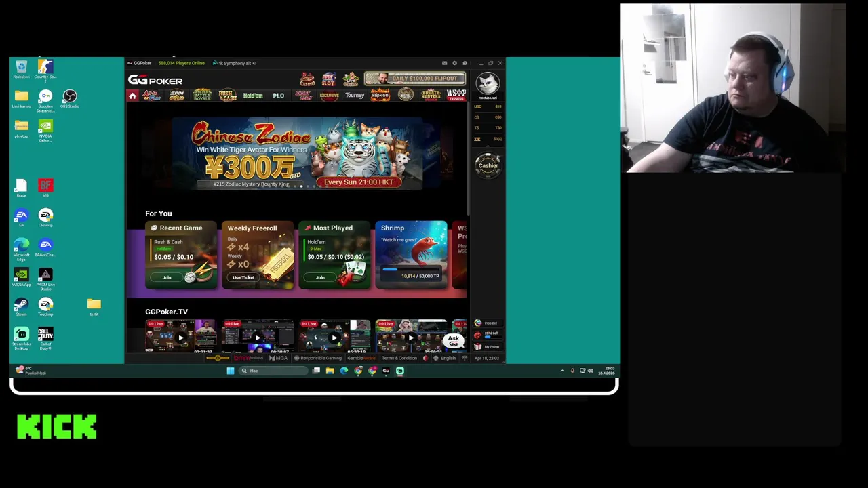Select the Tourney tab
The image size is (868, 488).
(355, 96)
